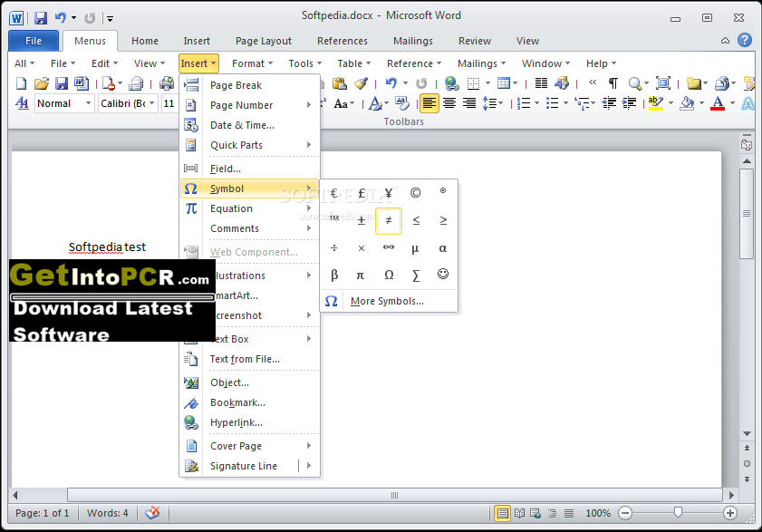Click the red Font Color button

coord(718,103)
